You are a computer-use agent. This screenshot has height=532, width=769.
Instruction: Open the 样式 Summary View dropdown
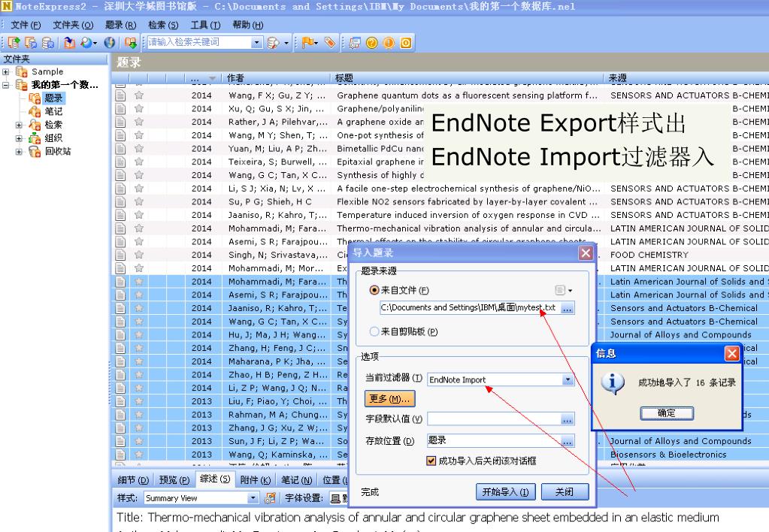(x=253, y=498)
